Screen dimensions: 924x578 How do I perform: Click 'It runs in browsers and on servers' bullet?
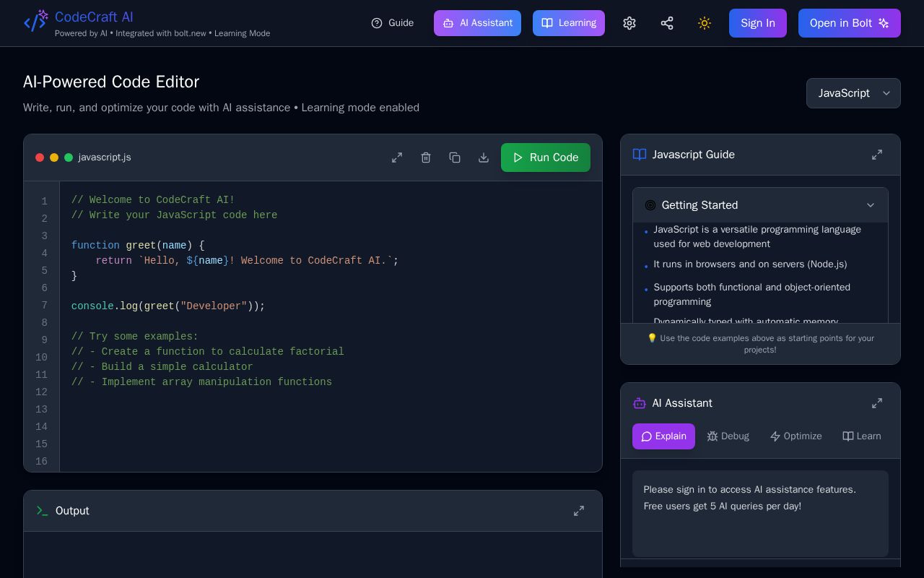pos(751,264)
